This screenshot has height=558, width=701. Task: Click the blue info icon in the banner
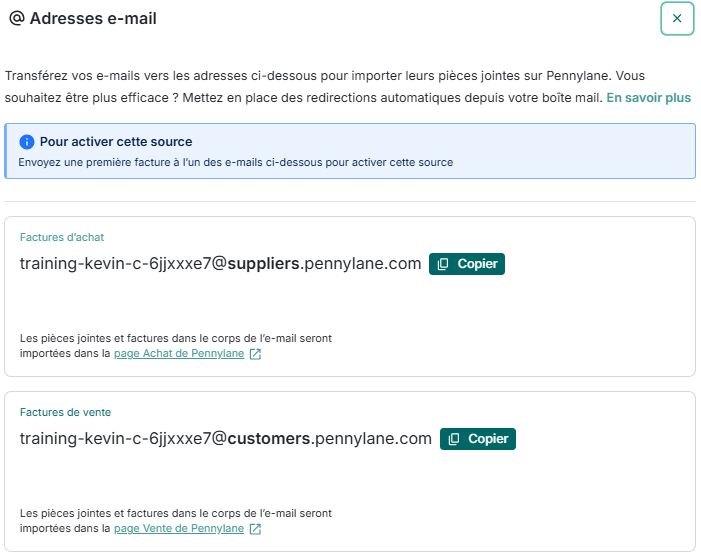coord(27,142)
